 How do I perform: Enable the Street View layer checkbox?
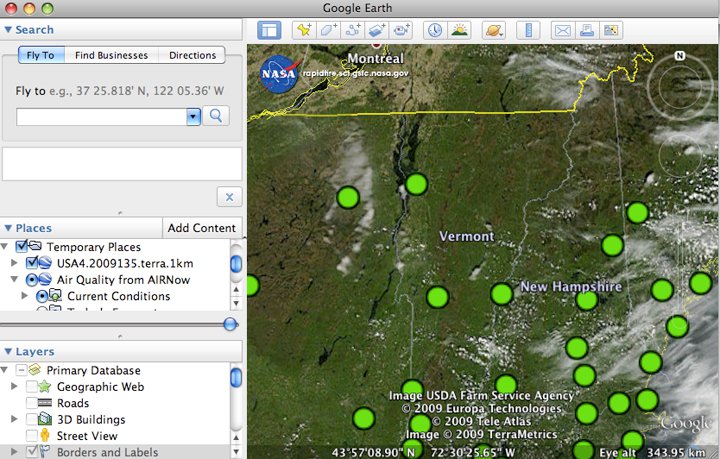tap(32, 436)
